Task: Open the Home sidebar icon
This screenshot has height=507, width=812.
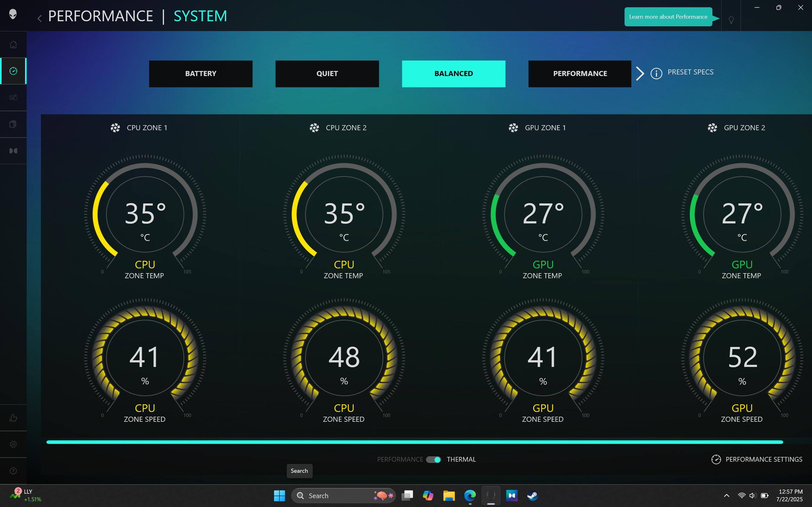Action: tap(13, 45)
